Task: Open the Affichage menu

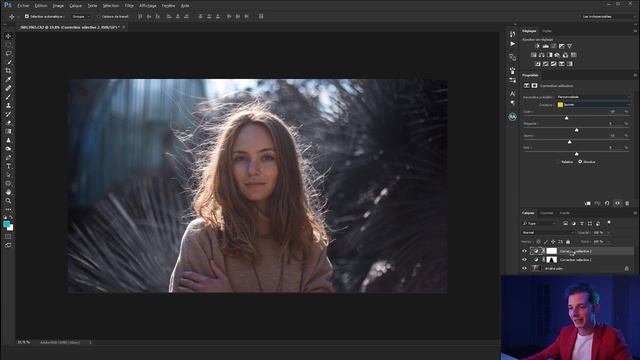Action: click(x=148, y=6)
